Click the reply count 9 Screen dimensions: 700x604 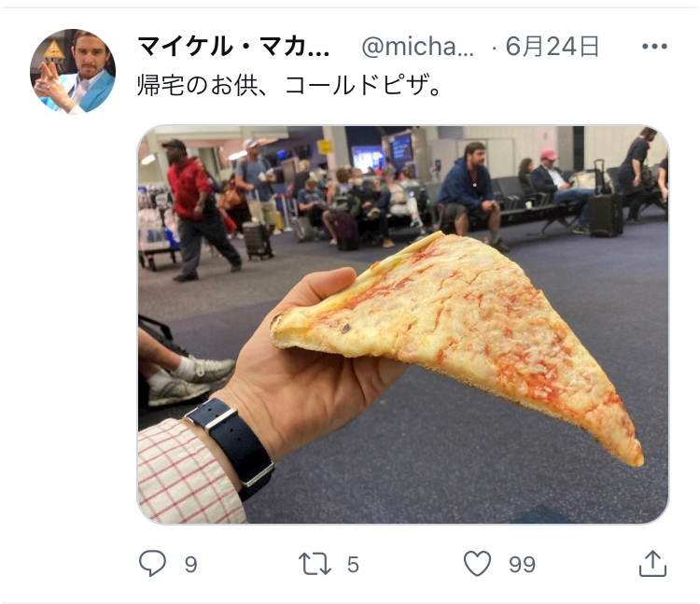190,565
